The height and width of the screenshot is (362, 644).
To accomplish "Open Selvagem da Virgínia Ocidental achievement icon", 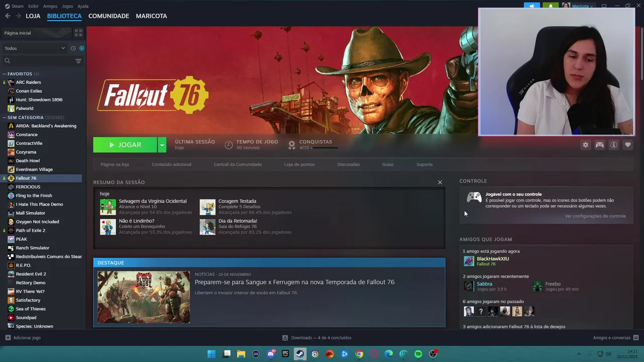I will click(x=108, y=207).
